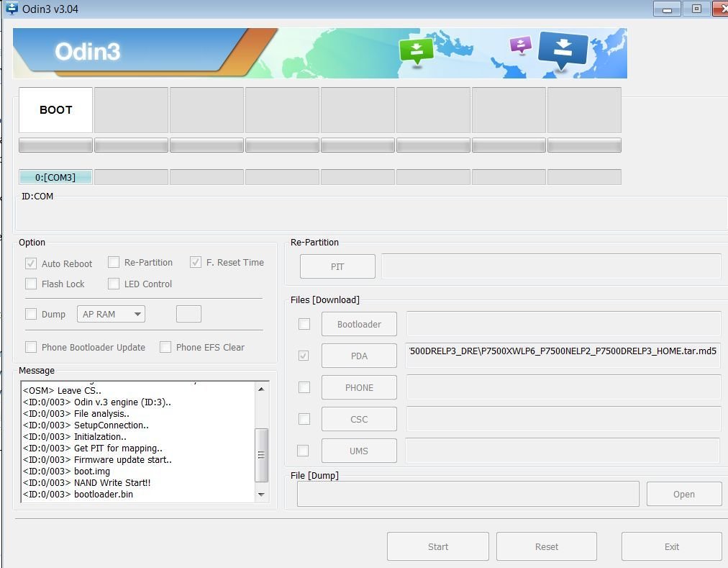
Task: Click the Reset button
Action: [x=547, y=546]
